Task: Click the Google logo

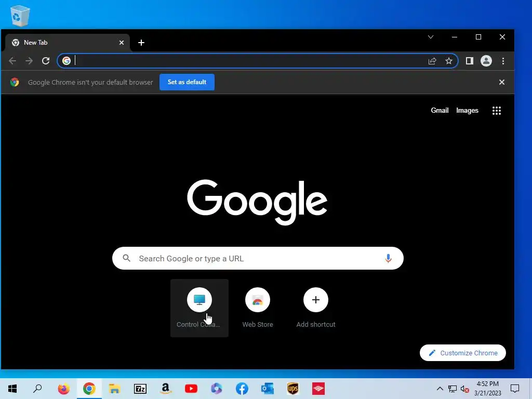Action: pos(257,202)
